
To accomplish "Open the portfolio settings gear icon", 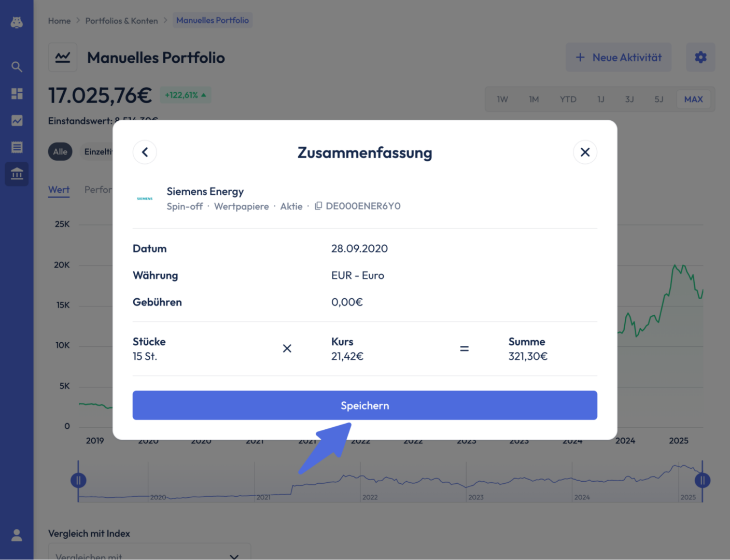I will click(700, 57).
